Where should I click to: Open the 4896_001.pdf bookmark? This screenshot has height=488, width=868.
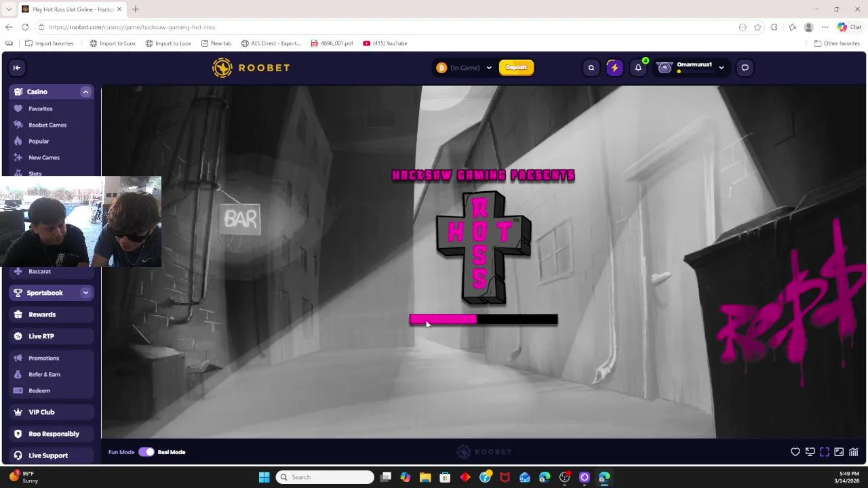pos(332,43)
